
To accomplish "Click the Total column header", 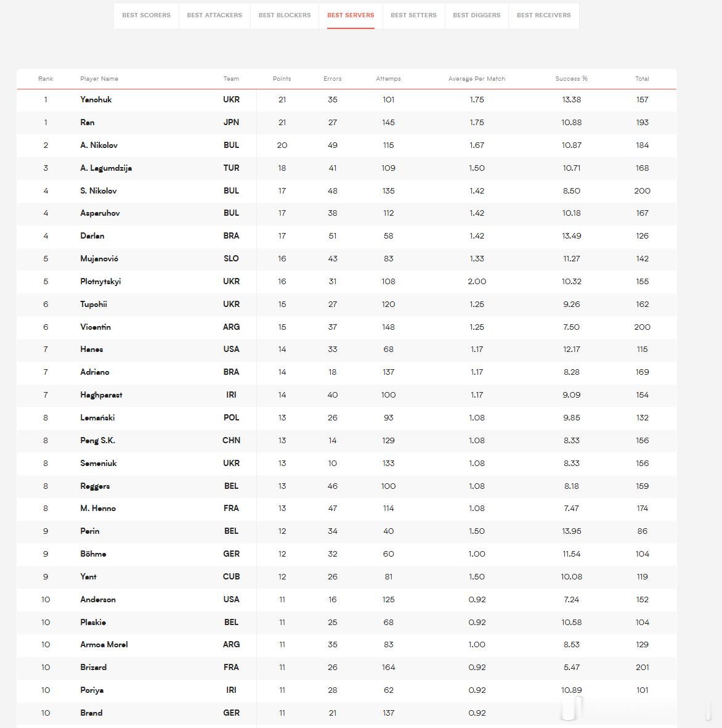I will 642,79.
